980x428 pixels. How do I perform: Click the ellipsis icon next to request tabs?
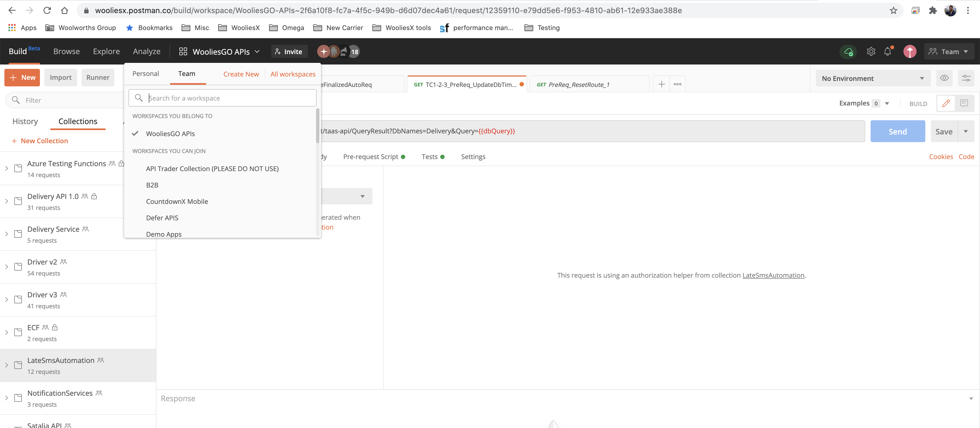pos(678,84)
